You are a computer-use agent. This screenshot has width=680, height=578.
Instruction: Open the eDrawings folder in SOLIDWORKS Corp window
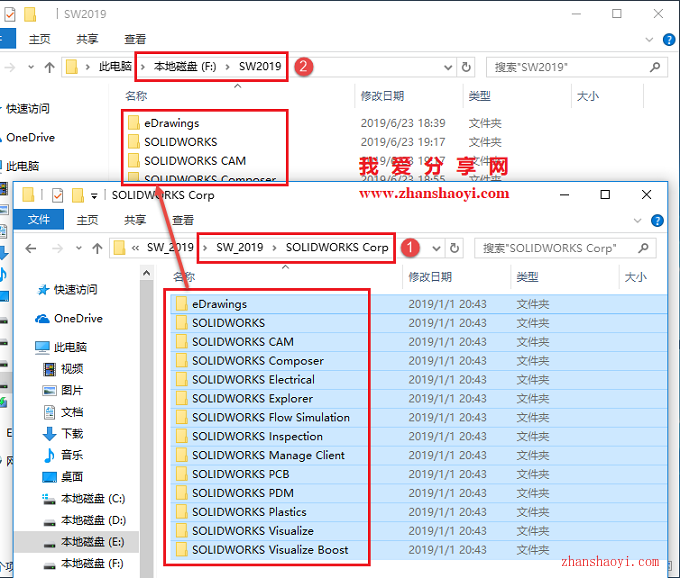pyautogui.click(x=219, y=304)
